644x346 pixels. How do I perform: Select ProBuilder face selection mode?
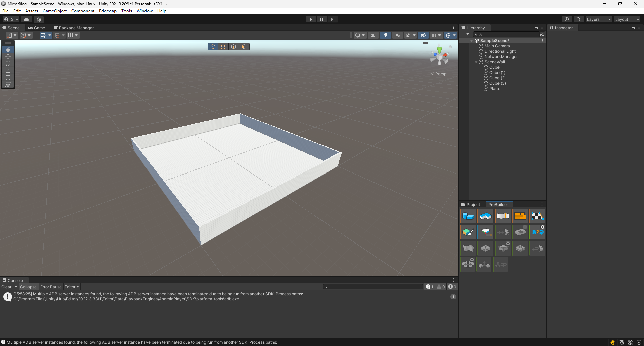(x=244, y=47)
